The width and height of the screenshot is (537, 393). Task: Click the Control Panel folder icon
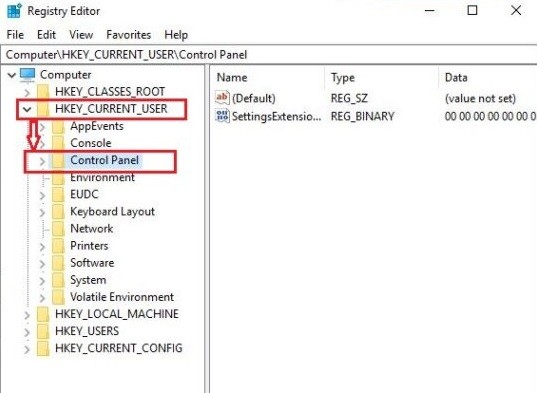tap(58, 160)
